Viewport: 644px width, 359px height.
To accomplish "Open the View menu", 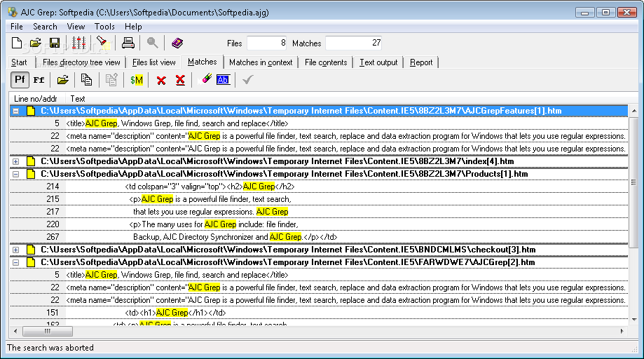I will pyautogui.click(x=76, y=27).
